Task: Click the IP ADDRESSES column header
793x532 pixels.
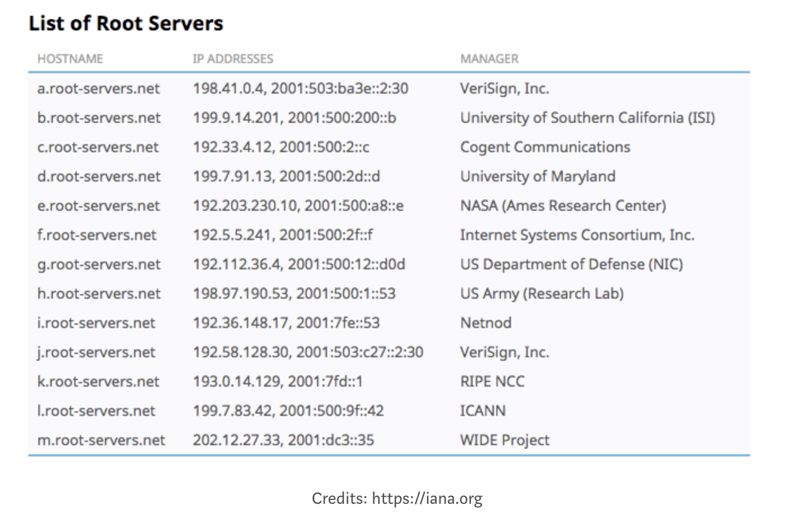Action: (232, 59)
